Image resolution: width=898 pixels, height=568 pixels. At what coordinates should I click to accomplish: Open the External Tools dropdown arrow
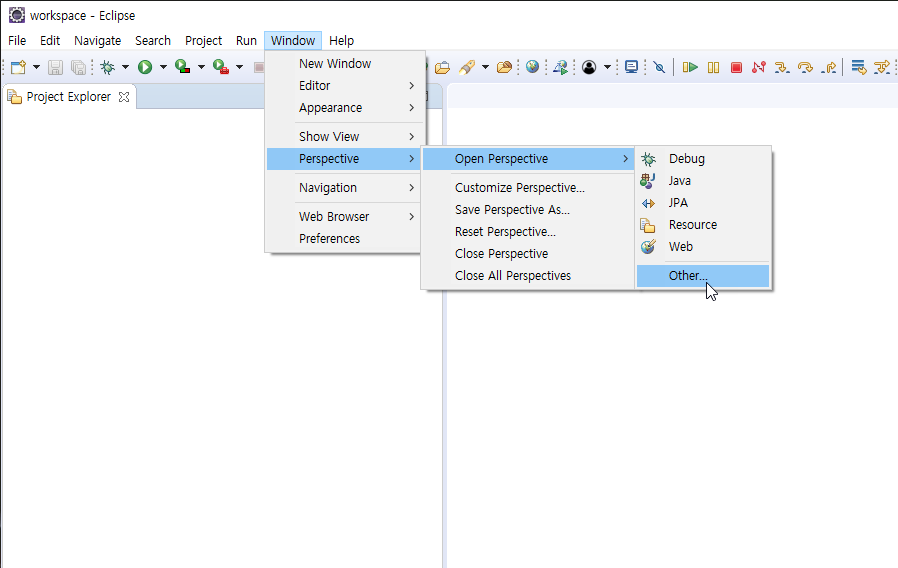tap(239, 67)
